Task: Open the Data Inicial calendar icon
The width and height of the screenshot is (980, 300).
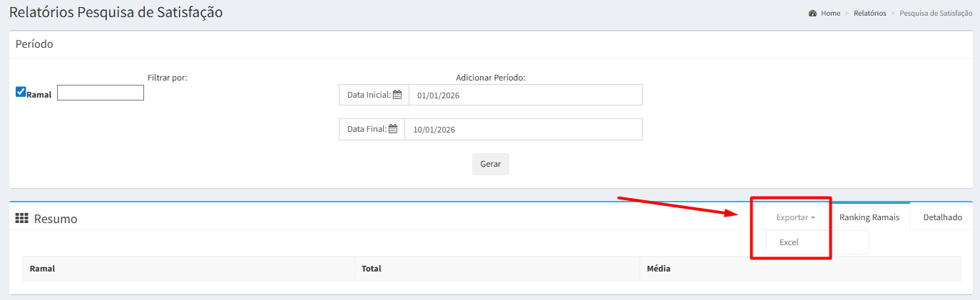Action: point(397,95)
